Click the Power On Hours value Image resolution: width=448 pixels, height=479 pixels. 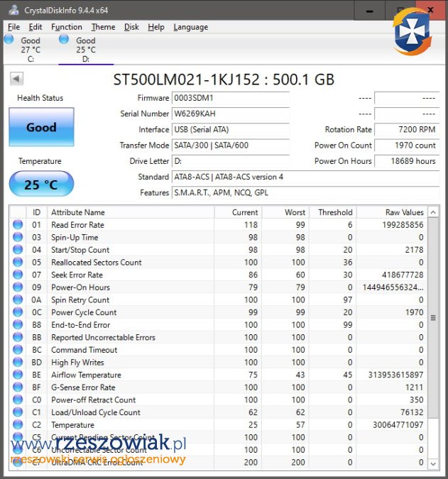[407, 161]
